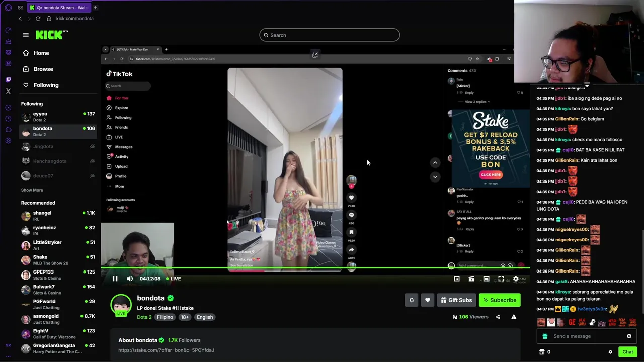Toggle follow with the heart button
This screenshot has height=362, width=644.
point(428,300)
